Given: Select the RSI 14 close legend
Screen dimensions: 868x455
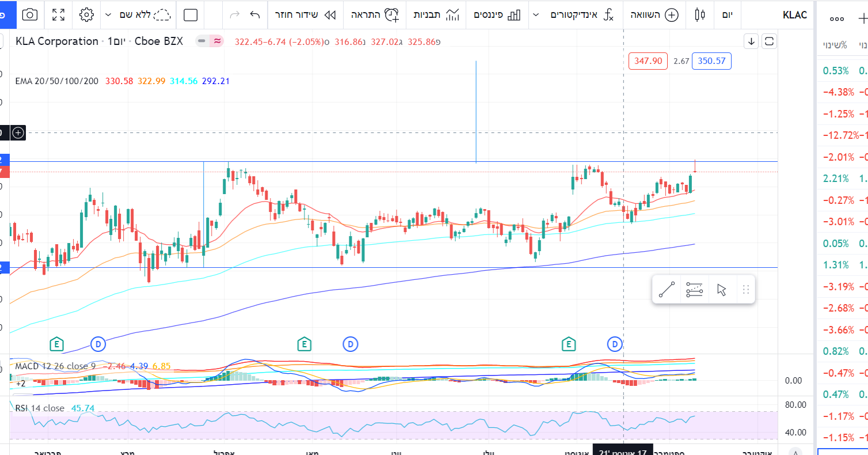Looking at the screenshot, I should coord(40,408).
